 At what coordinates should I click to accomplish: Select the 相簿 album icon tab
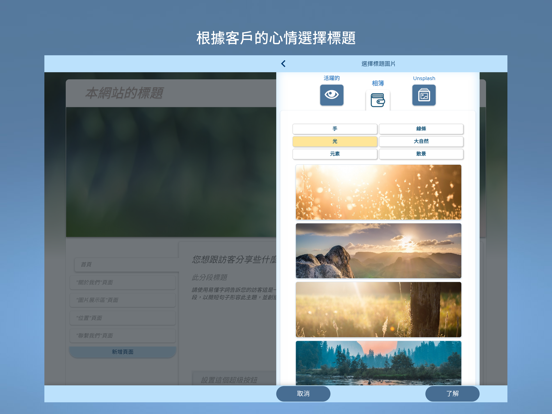tap(378, 100)
